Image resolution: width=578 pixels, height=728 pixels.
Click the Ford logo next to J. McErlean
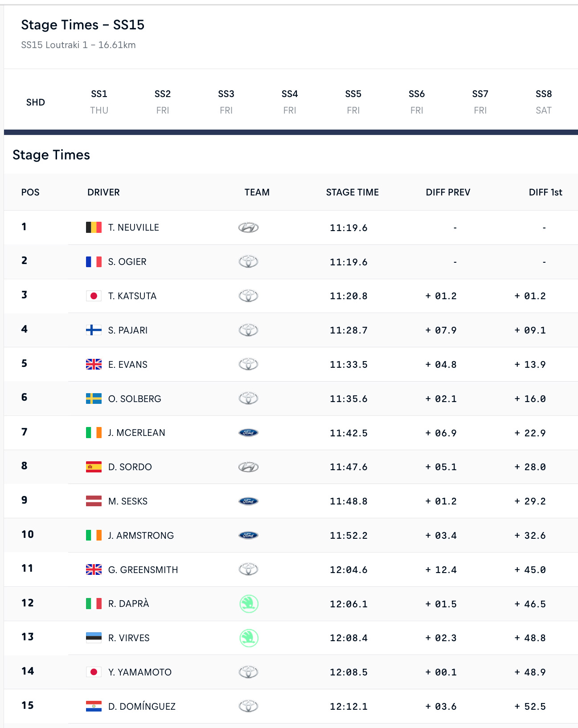248,433
